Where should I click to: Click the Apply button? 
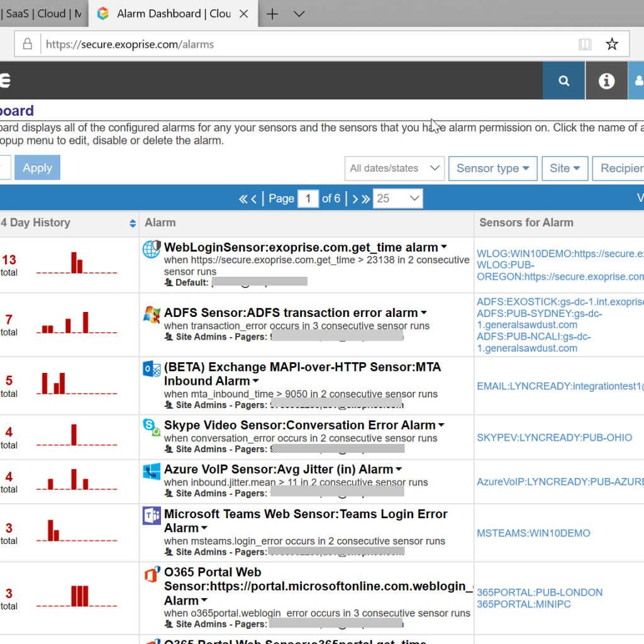(37, 167)
